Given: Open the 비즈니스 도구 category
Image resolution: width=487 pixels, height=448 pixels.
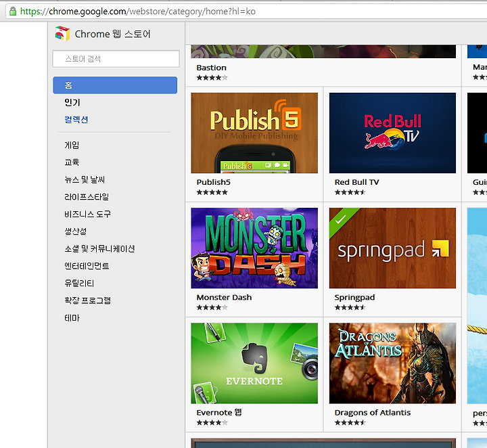Looking at the screenshot, I should tap(87, 214).
